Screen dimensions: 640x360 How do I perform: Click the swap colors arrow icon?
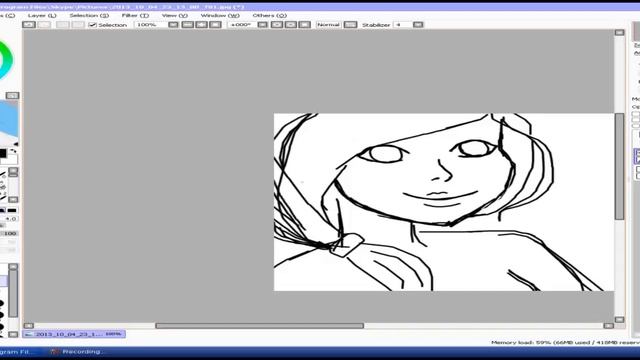click(x=13, y=151)
